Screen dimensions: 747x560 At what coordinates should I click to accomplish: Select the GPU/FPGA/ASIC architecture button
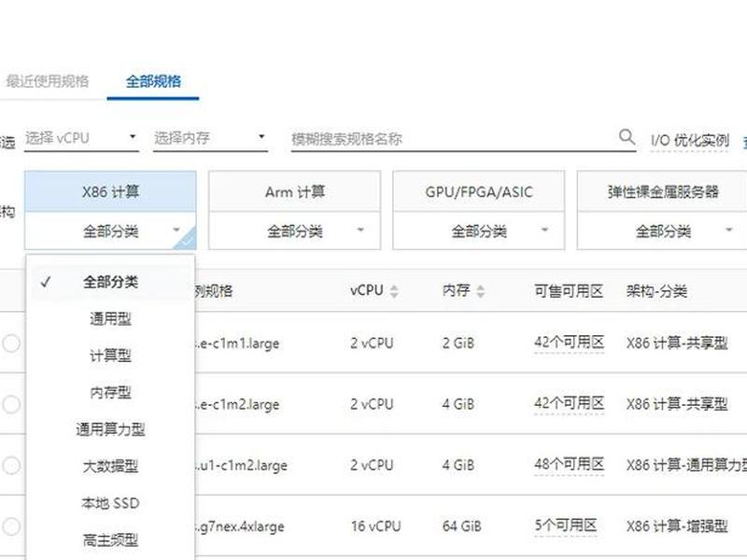click(479, 192)
